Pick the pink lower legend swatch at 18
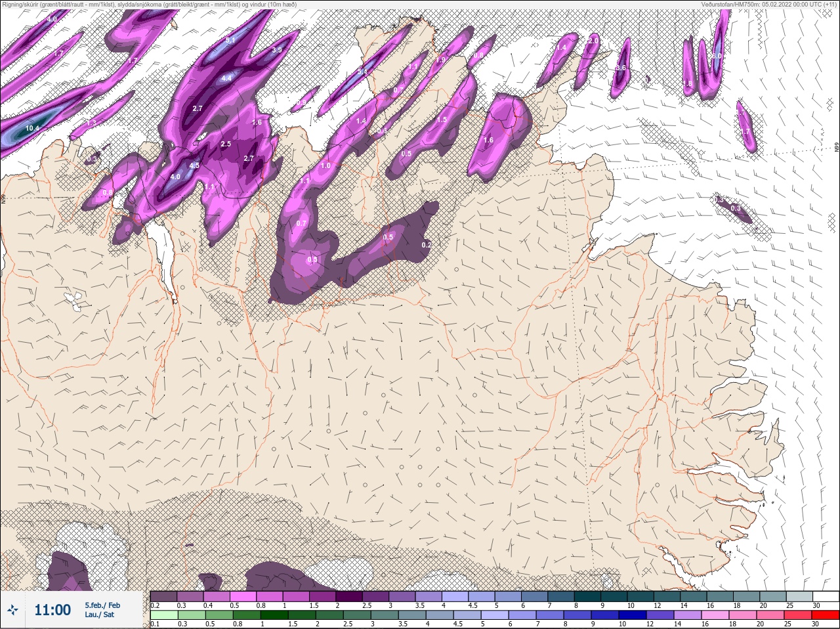Screen dimensions: 840x629 coord(743,615)
